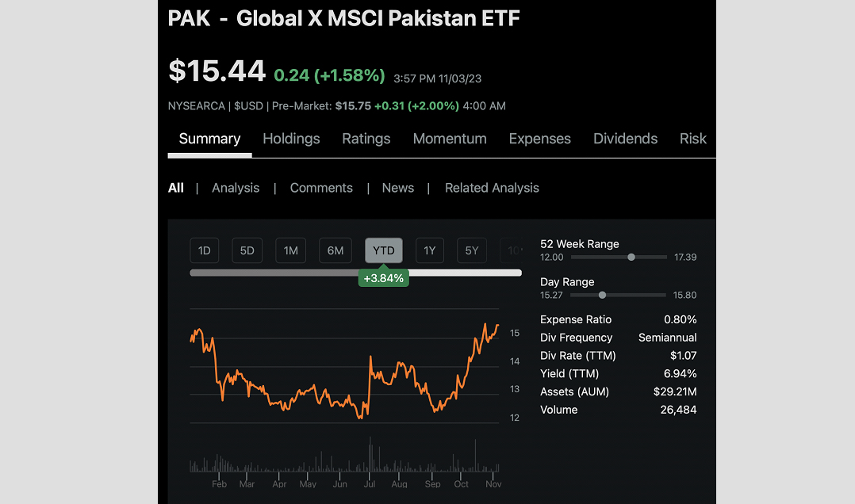Select the Momentum tab
The image size is (855, 504).
pos(450,139)
